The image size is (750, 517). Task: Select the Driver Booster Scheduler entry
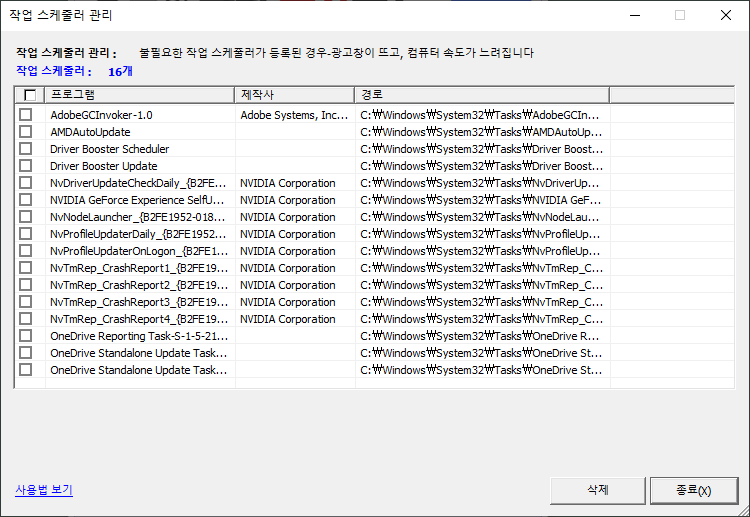click(x=110, y=149)
